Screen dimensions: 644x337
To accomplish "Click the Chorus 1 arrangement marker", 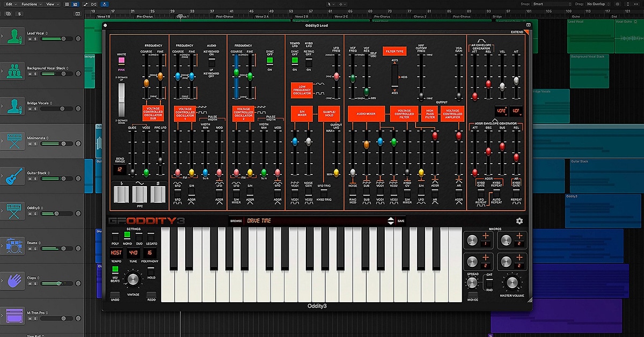I will (184, 17).
